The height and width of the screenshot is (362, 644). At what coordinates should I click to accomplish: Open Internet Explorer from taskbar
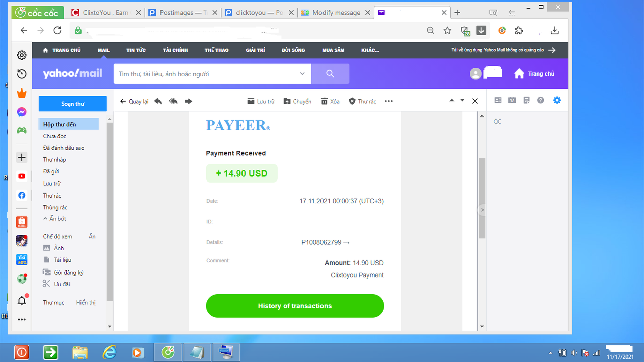point(110,352)
